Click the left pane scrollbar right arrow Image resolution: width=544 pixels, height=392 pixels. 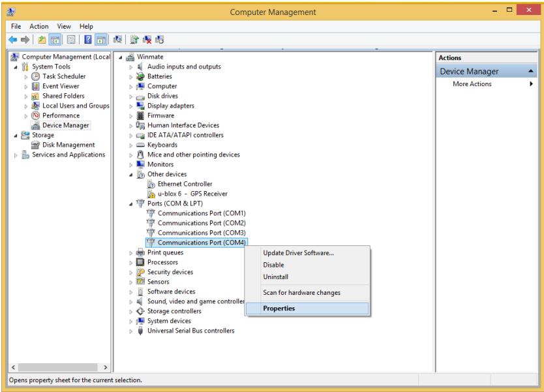(x=106, y=367)
